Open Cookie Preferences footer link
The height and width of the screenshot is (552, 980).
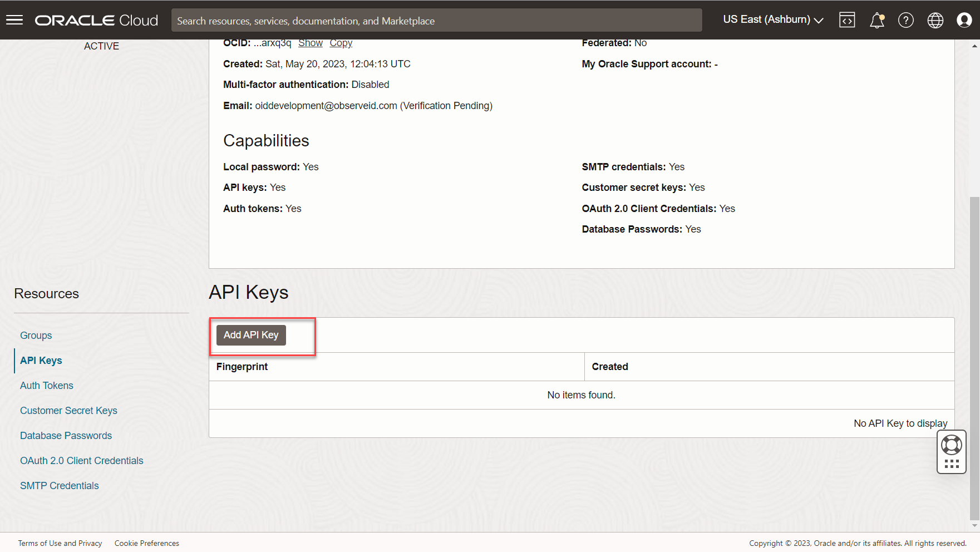click(x=147, y=543)
